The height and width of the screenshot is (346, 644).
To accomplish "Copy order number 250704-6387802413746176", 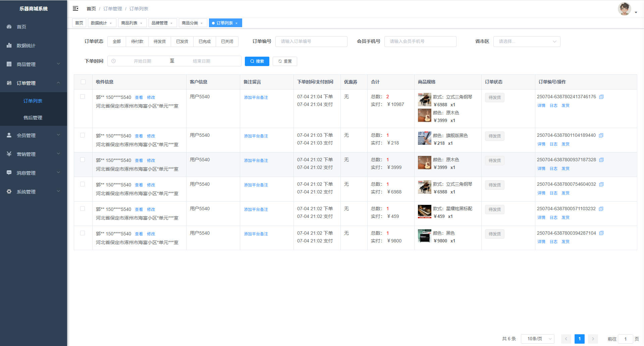I will pyautogui.click(x=601, y=97).
